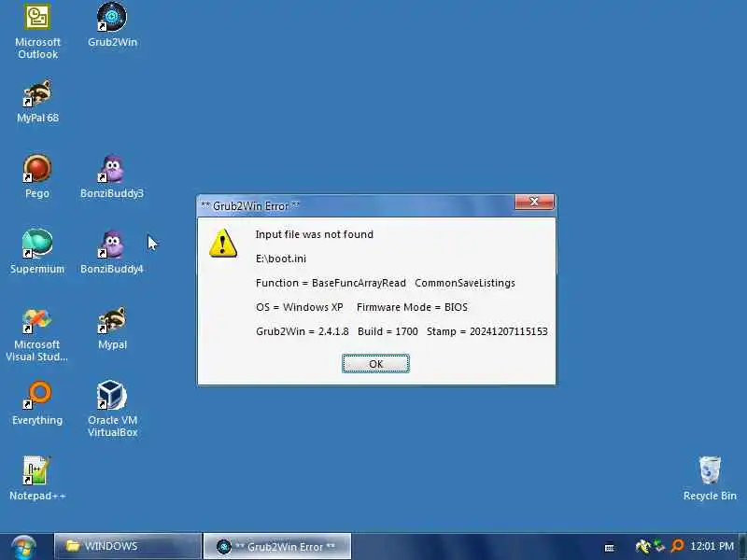747x560 pixels.
Task: Select the BonziBuddy3 desktop icon
Action: (x=112, y=176)
